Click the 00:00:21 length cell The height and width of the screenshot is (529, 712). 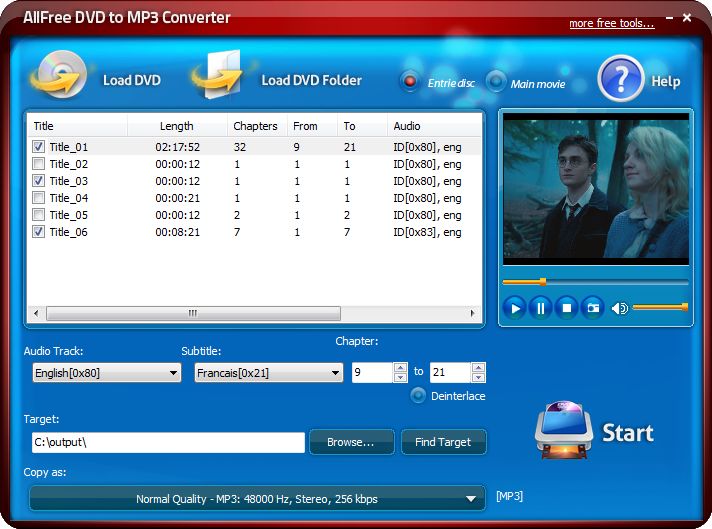178,198
